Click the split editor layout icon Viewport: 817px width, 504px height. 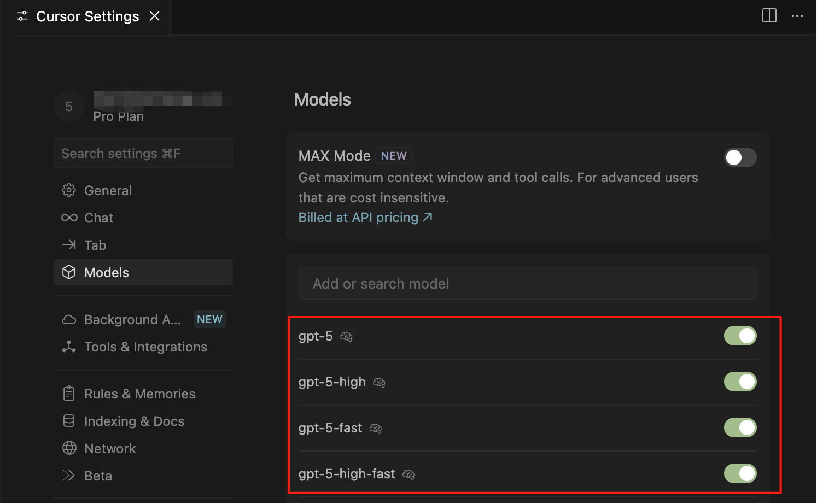769,16
